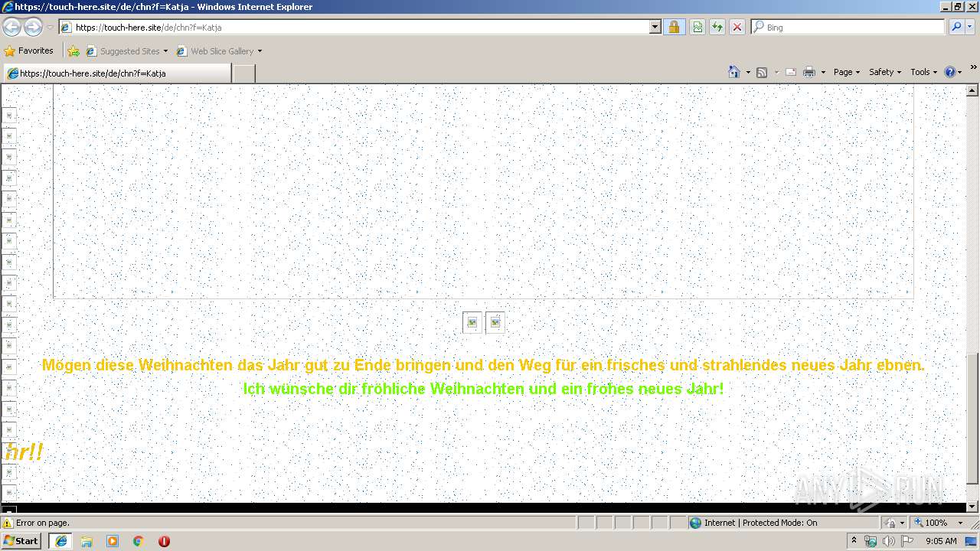Expand the Home button dropdown arrow
This screenshot has height=551, width=980.
pos(748,72)
